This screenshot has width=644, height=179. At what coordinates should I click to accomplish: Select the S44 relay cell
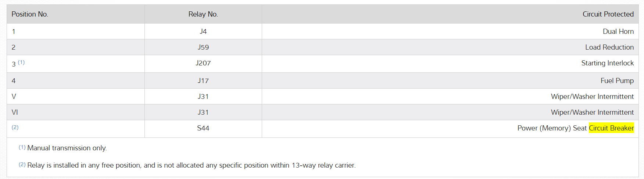point(203,128)
